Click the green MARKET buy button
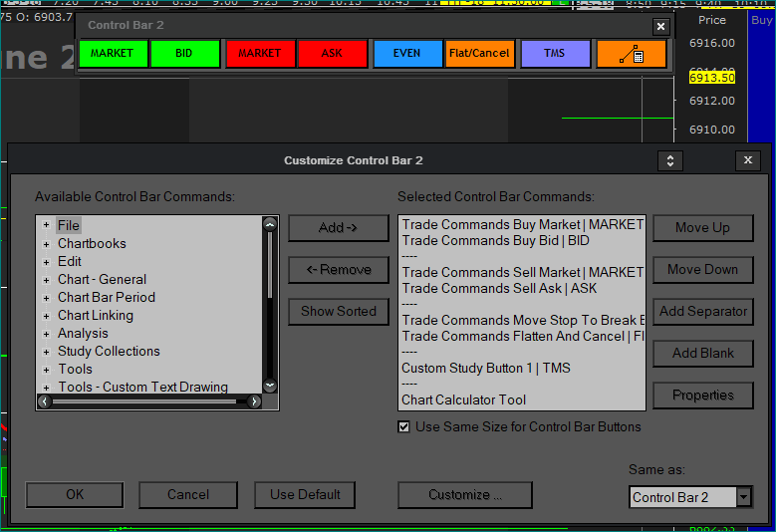Screen dimensions: 776x532 coord(114,54)
